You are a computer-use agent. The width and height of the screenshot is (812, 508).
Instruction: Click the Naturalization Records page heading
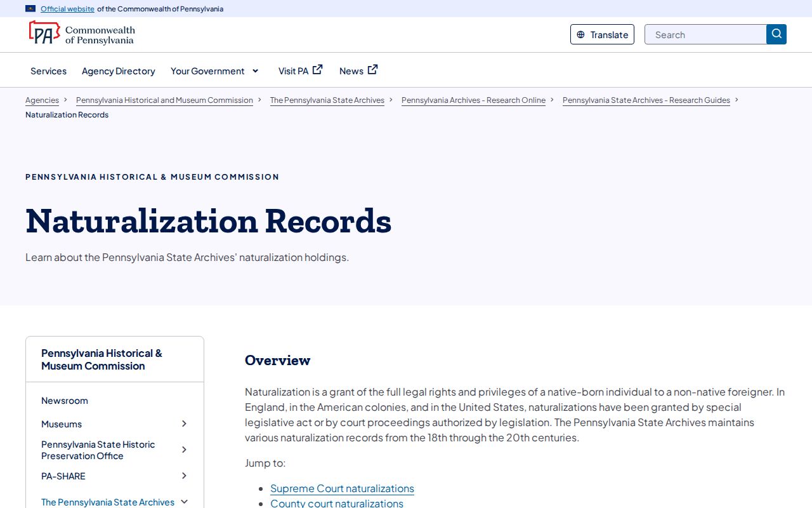(x=209, y=221)
